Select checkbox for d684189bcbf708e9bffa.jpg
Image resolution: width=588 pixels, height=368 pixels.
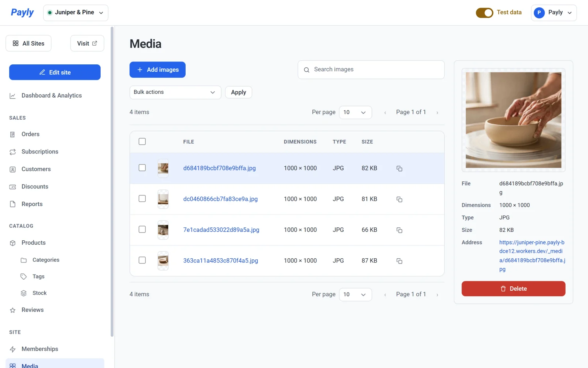pos(142,168)
